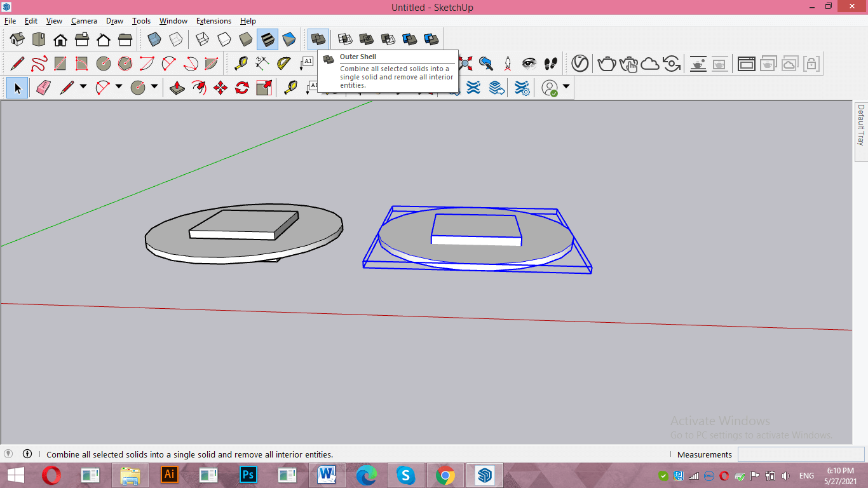
Task: Show V-Ray frame buffer window
Action: click(747, 64)
